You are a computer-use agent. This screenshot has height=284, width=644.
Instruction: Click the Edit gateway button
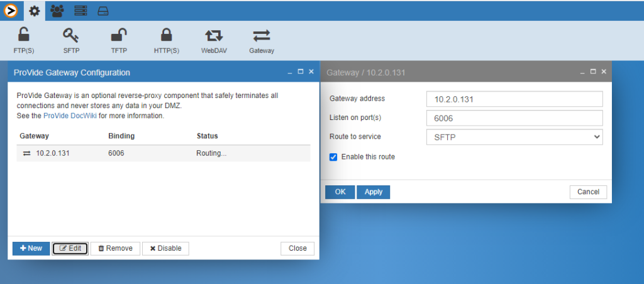(70, 248)
